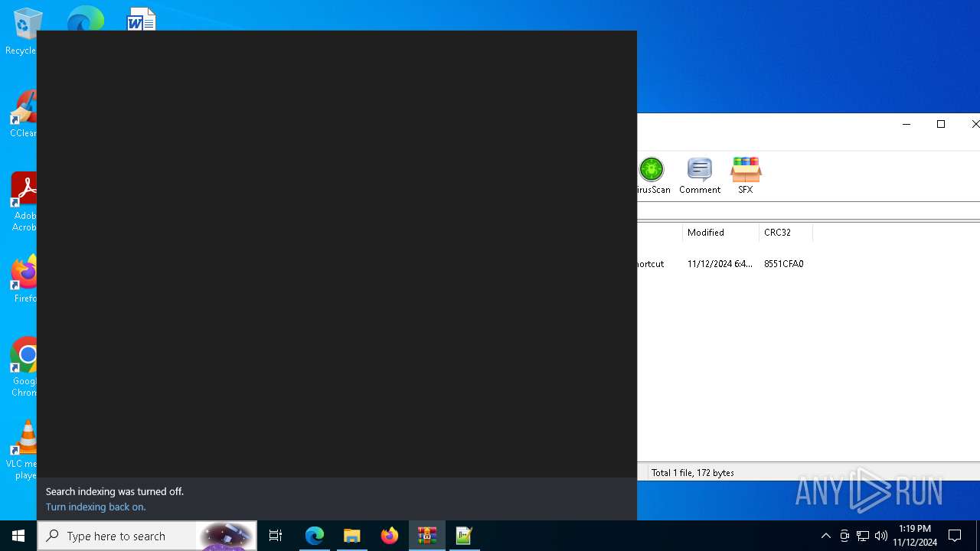
Task: Launch Firefox from the taskbar
Action: click(390, 536)
